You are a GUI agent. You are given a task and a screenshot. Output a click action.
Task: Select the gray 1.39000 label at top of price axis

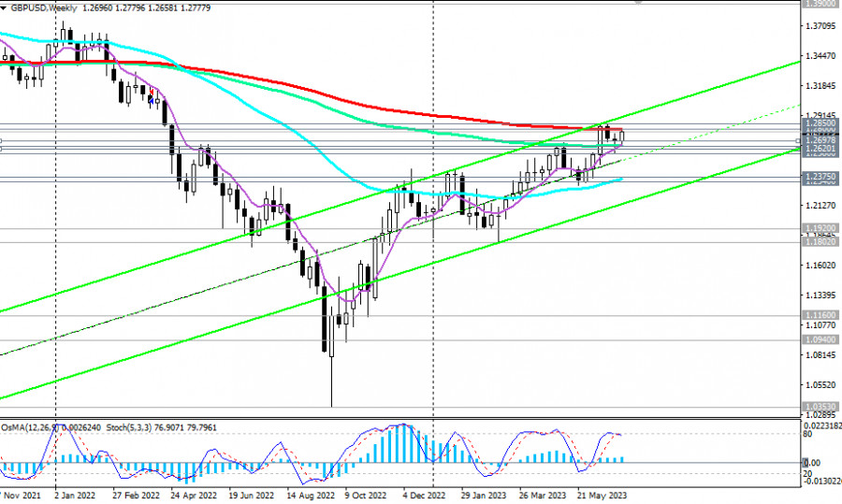coord(820,3)
